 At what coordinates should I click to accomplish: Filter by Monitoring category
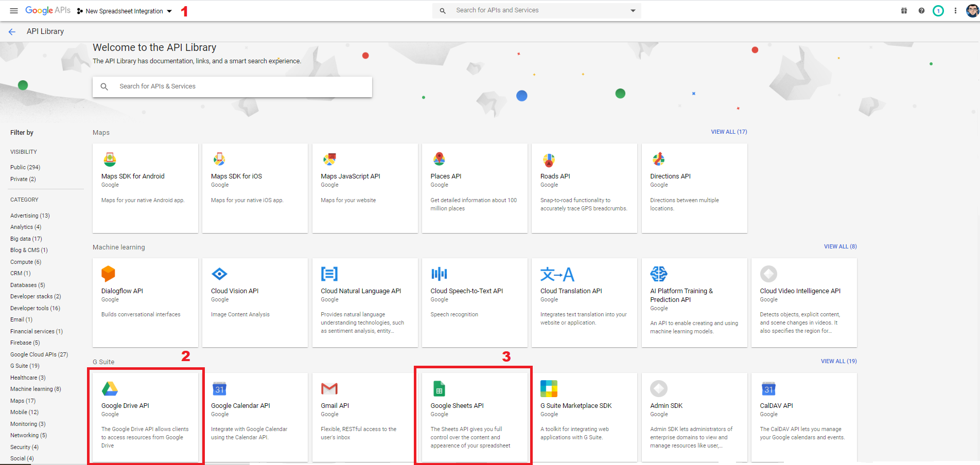[x=28, y=424]
